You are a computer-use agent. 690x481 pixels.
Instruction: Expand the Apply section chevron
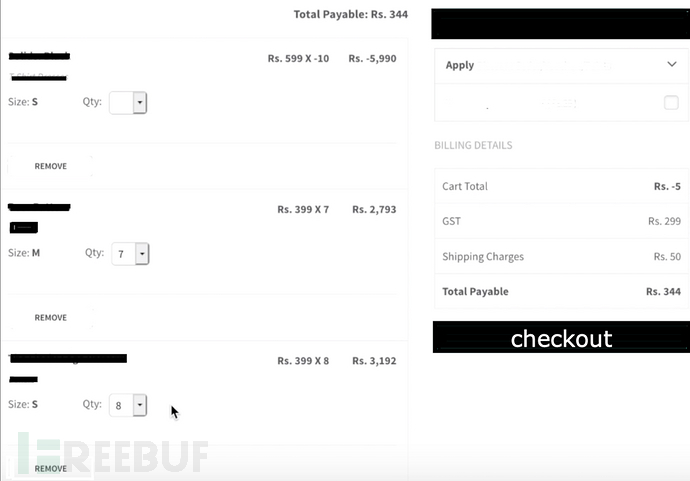[672, 65]
